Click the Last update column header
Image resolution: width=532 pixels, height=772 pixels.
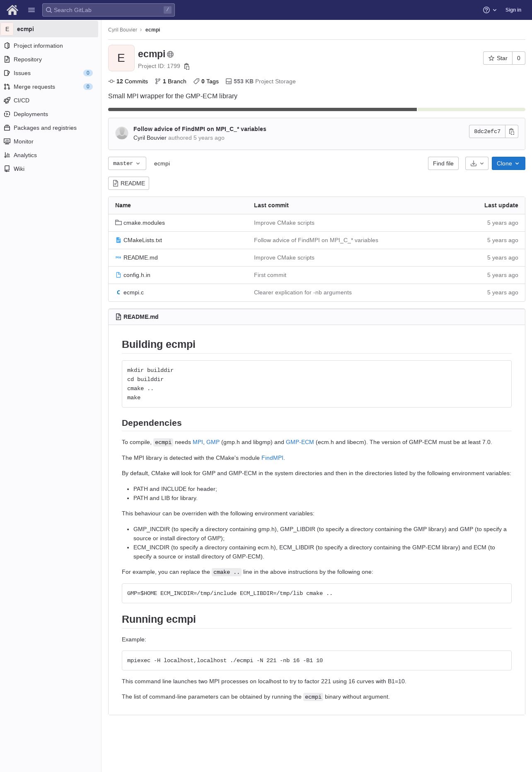pyautogui.click(x=501, y=205)
